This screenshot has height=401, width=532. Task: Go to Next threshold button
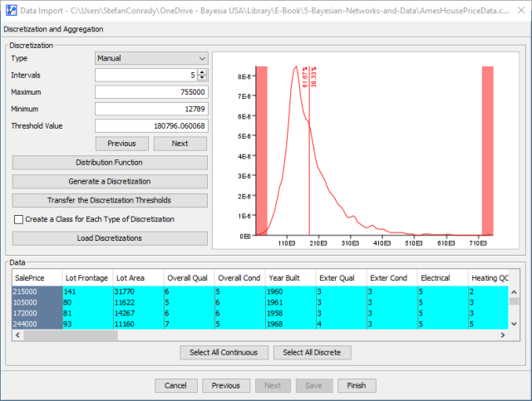click(x=180, y=144)
